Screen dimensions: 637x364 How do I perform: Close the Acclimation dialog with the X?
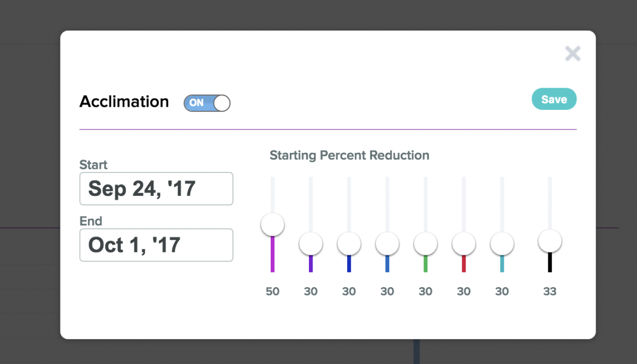point(573,54)
